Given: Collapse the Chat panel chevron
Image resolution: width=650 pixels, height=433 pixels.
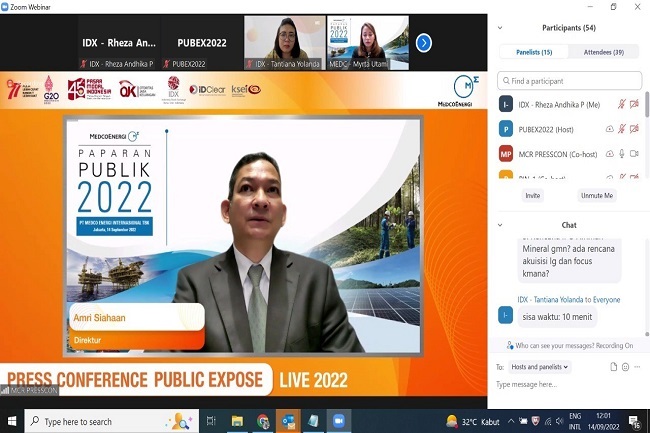Looking at the screenshot, I should tap(500, 225).
